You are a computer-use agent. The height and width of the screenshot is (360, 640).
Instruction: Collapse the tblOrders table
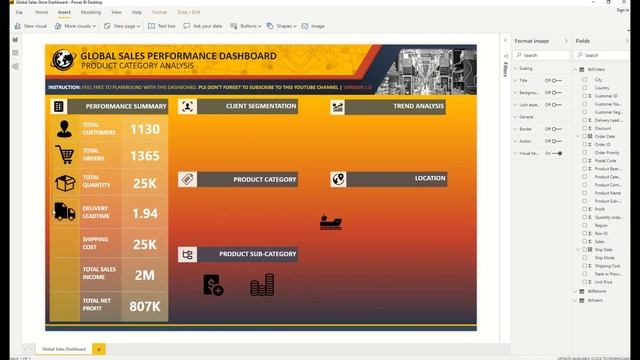click(576, 69)
